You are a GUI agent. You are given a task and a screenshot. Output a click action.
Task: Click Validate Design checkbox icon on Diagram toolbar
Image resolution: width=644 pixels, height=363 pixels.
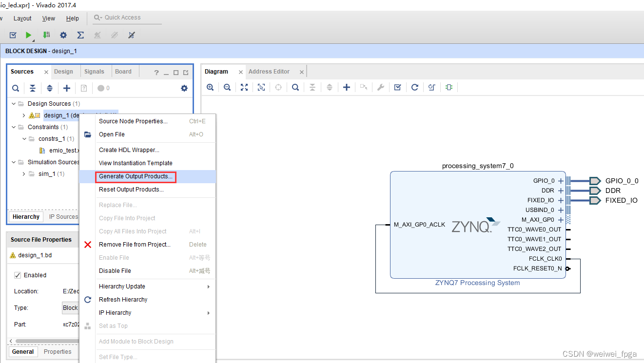point(398,87)
